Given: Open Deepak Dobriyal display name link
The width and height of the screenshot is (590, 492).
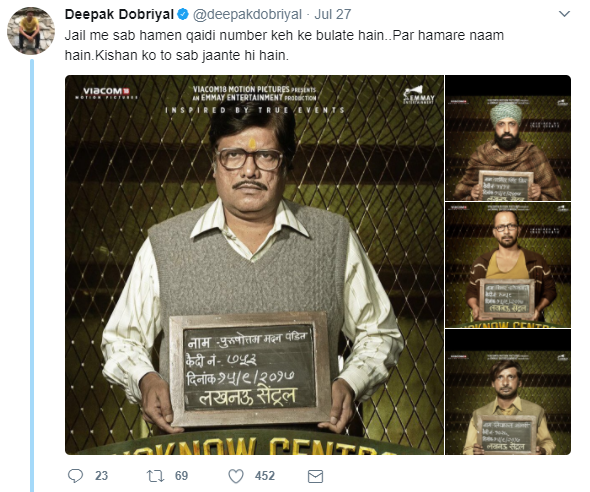Looking at the screenshot, I should click(119, 15).
